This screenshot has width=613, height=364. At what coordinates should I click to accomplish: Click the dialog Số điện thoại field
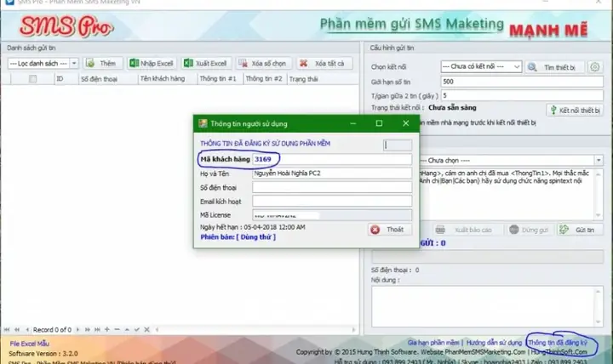point(331,187)
